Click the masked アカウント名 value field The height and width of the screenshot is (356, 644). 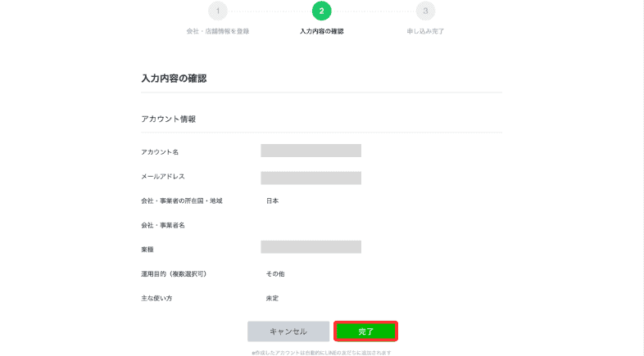coord(311,151)
